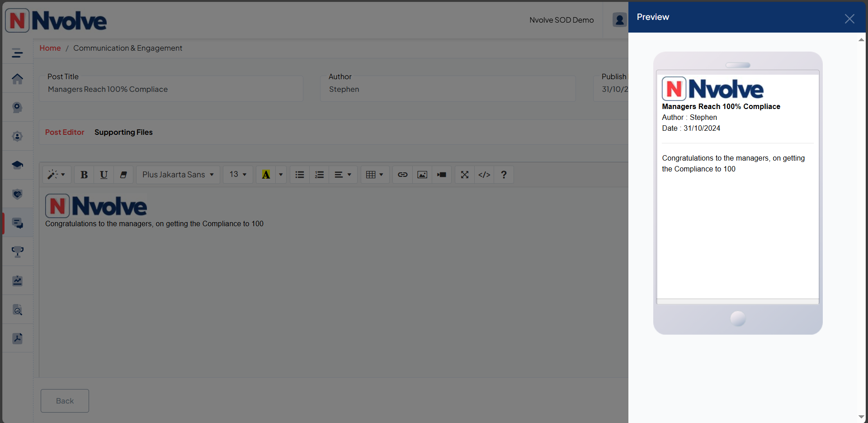Viewport: 868px width, 423px height.
Task: Toggle the sidebar hamburger menu icon
Action: (17, 53)
